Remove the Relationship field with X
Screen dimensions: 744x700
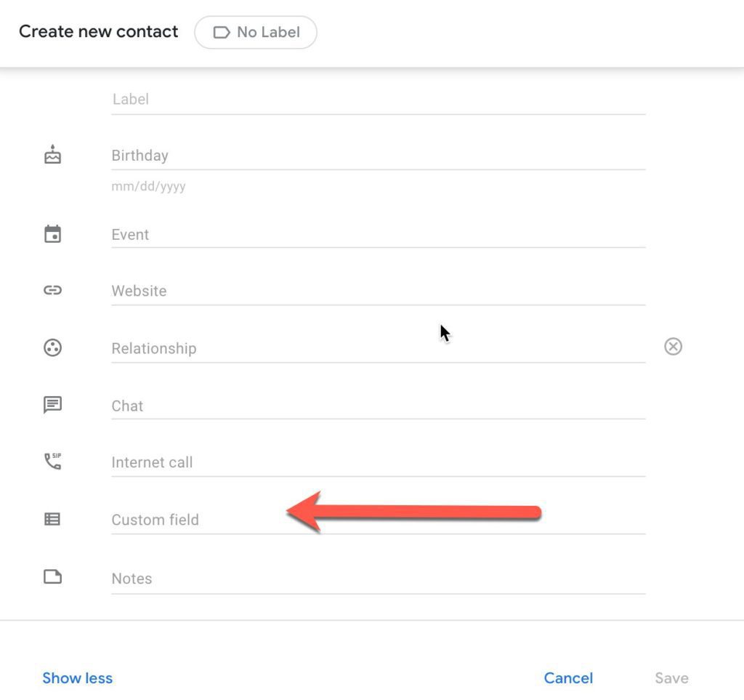tap(674, 347)
